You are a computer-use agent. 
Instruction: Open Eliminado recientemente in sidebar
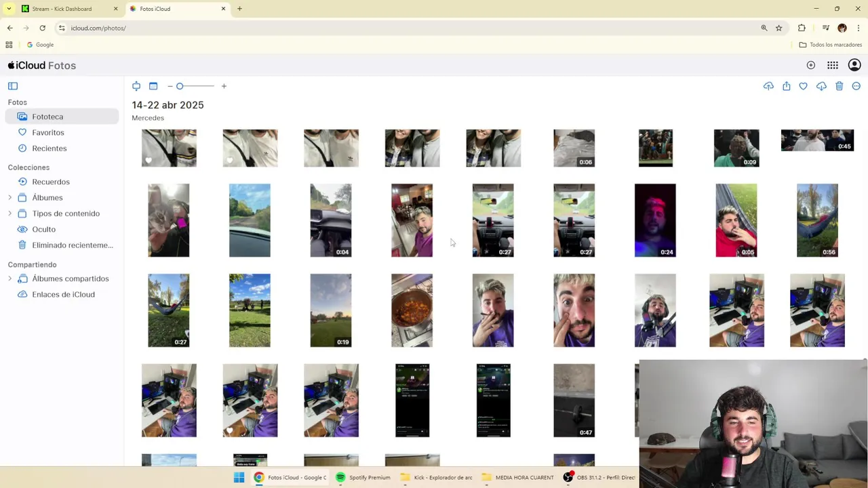[x=62, y=245]
